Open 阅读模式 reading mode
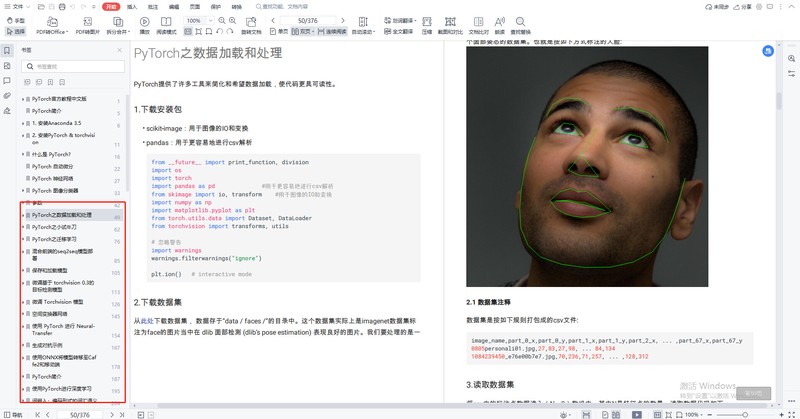The width and height of the screenshot is (800, 419). tap(166, 26)
